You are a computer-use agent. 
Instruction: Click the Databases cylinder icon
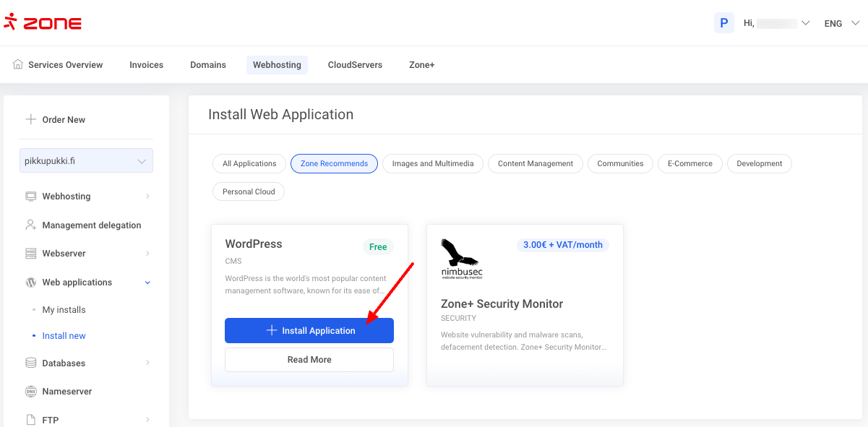30,363
